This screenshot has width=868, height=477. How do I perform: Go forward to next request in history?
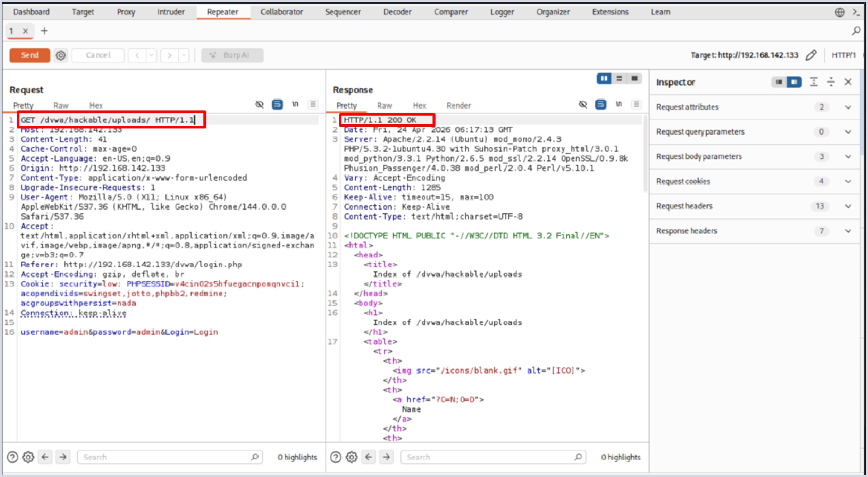(x=170, y=55)
